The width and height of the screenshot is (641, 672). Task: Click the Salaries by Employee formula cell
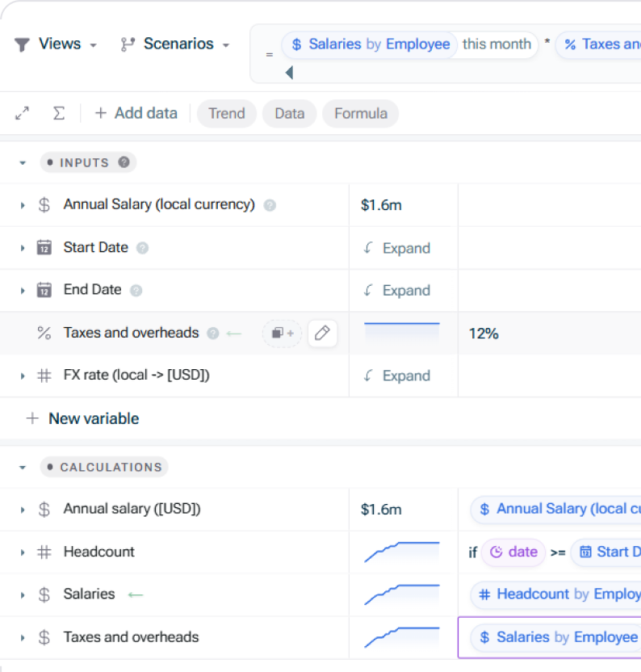pyautogui.click(x=549, y=637)
